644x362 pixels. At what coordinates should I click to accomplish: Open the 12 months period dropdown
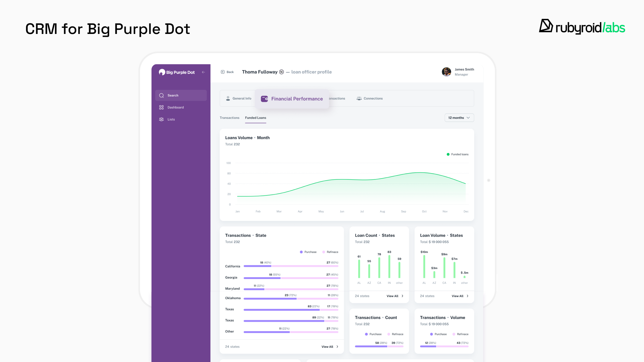pyautogui.click(x=459, y=118)
